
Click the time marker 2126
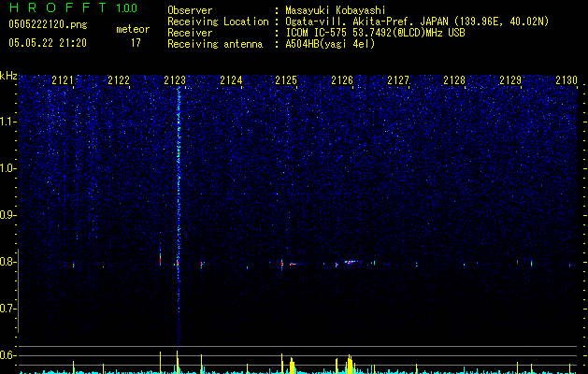pyautogui.click(x=342, y=80)
